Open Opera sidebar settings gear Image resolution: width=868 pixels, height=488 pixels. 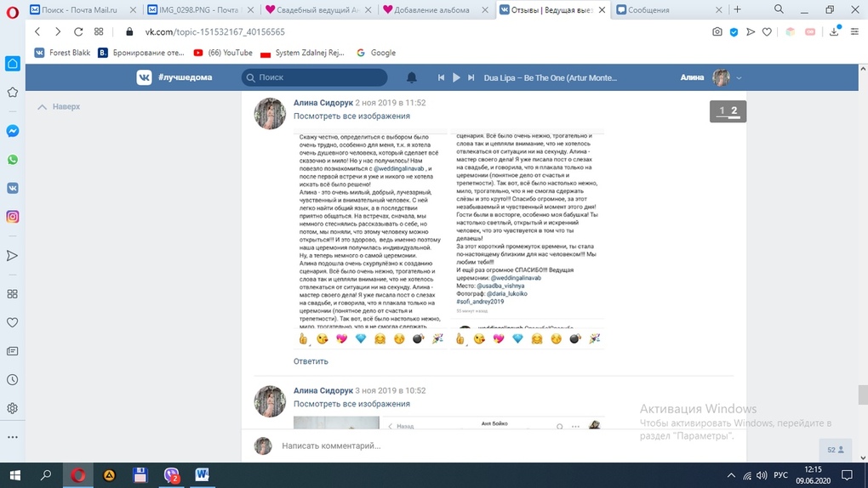[13, 408]
